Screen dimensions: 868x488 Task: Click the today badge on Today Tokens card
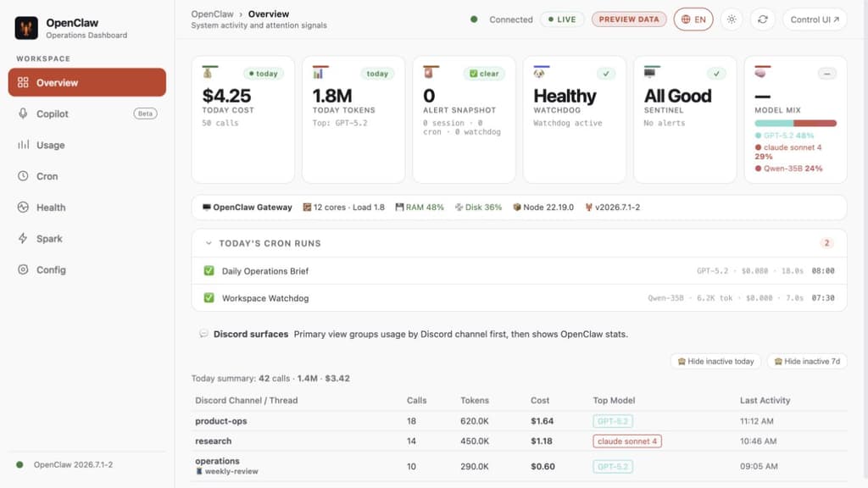(x=377, y=74)
